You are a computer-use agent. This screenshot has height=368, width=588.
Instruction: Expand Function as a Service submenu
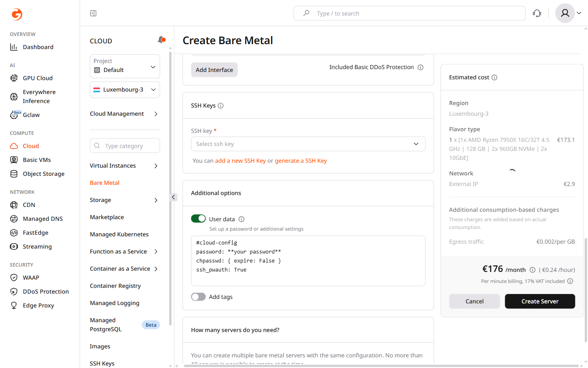tap(156, 251)
